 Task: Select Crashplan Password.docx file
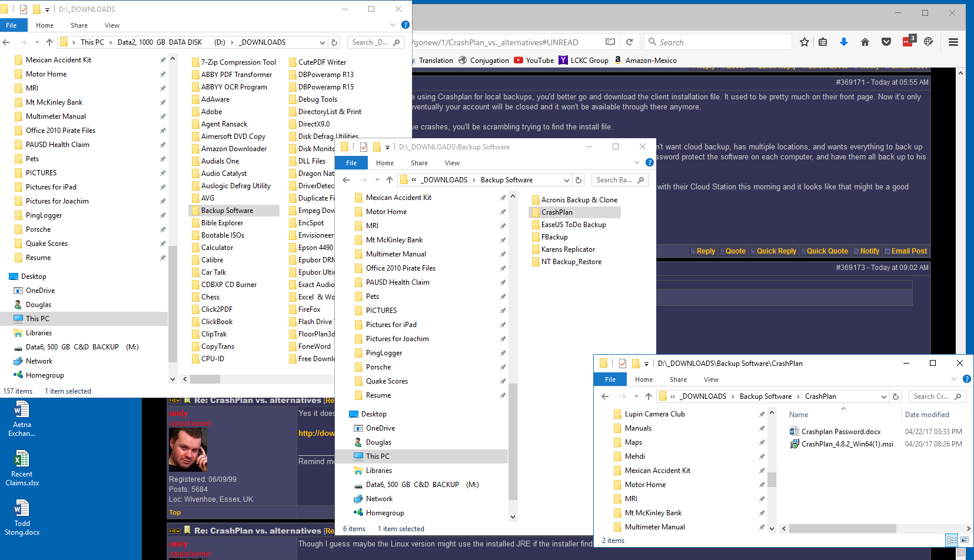(835, 432)
